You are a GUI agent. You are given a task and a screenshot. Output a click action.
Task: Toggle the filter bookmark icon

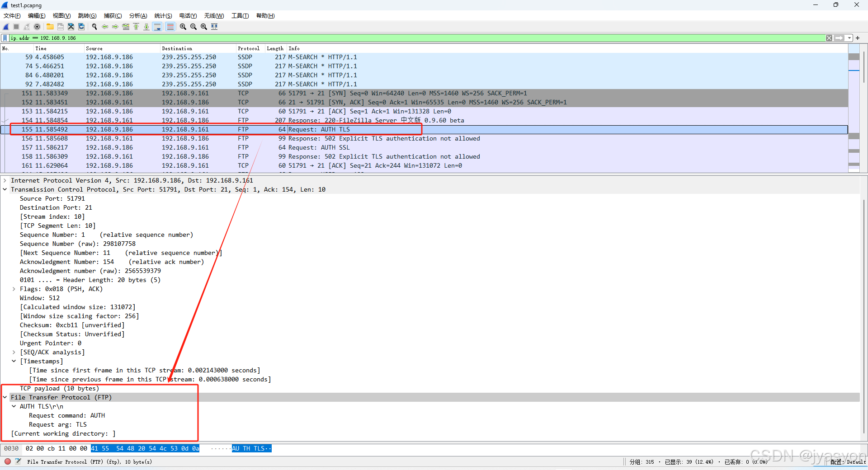tap(5, 38)
